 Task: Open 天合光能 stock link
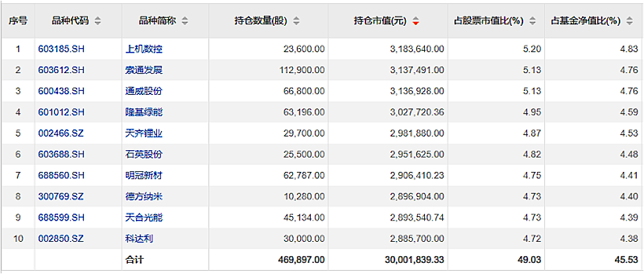click(x=143, y=217)
